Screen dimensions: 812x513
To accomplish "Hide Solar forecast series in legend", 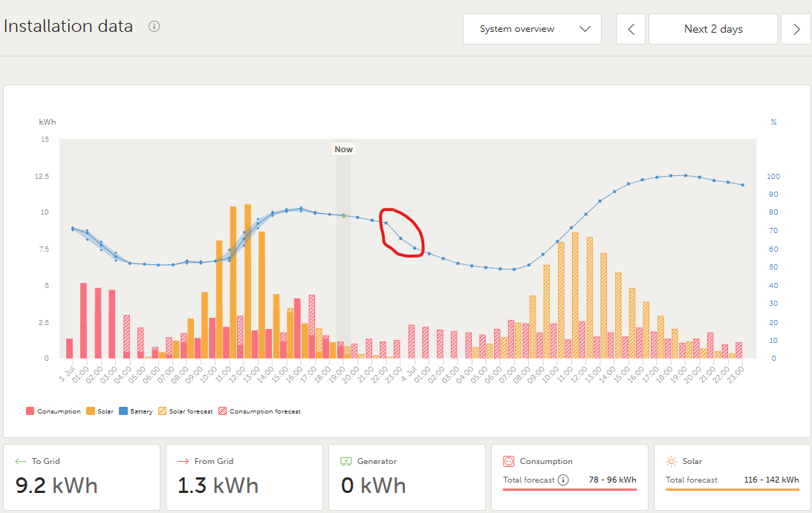I will [186, 411].
